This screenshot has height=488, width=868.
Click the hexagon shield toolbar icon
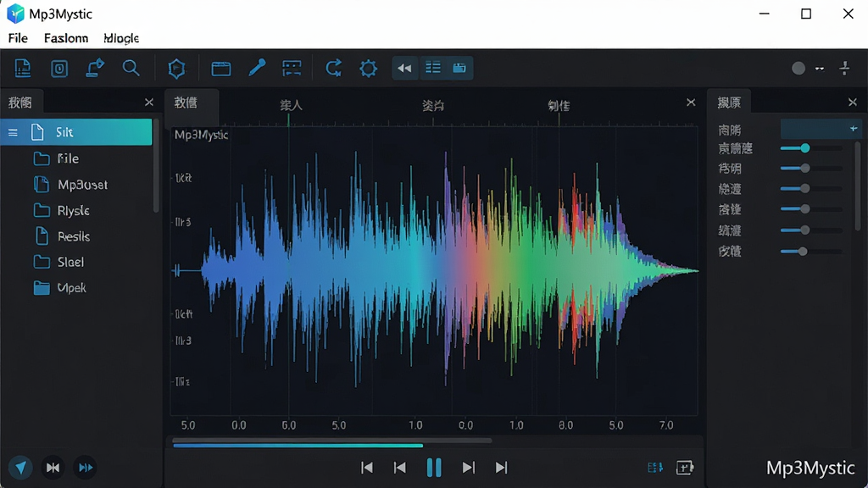click(176, 69)
